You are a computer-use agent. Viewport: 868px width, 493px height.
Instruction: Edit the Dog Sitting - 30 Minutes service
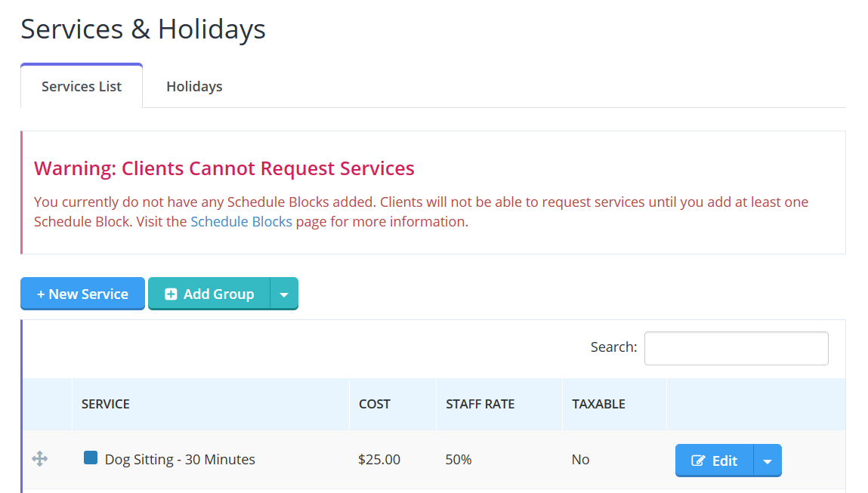click(x=714, y=461)
